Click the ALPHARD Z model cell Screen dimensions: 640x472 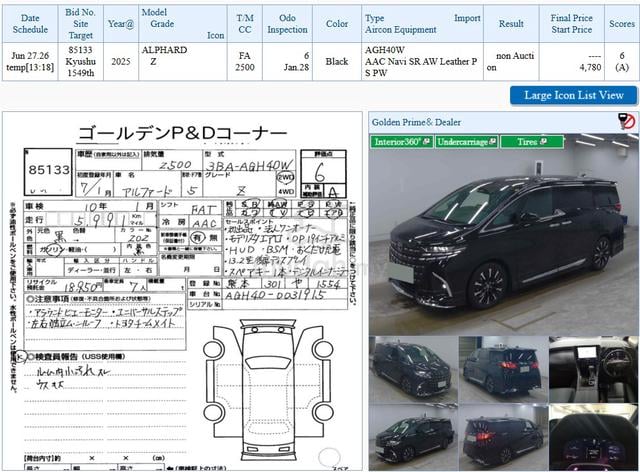(x=183, y=62)
